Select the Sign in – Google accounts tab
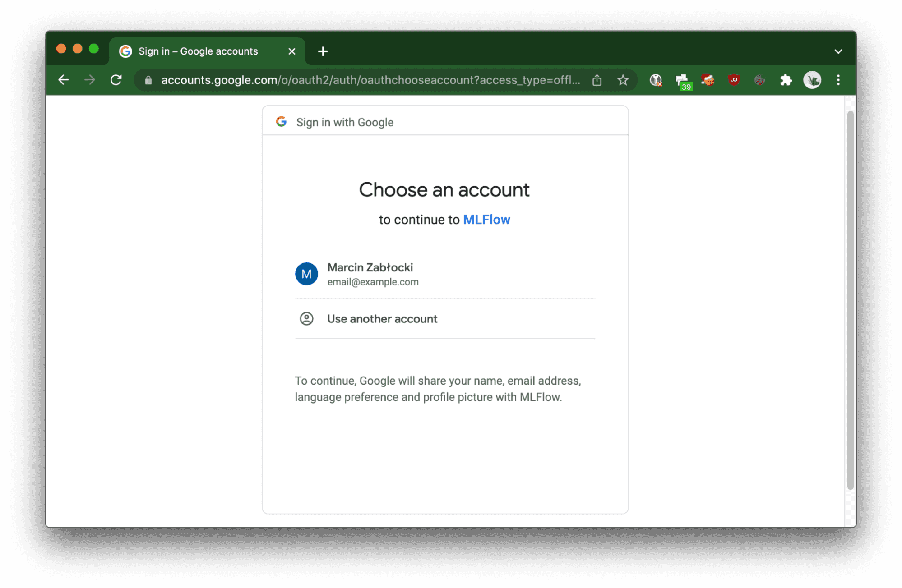902x588 pixels. pos(207,51)
